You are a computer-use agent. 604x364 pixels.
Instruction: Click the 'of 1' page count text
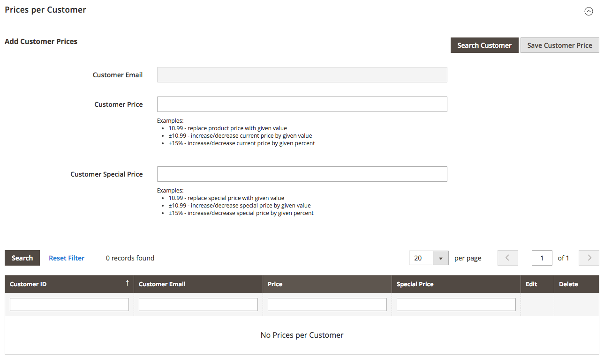point(563,258)
